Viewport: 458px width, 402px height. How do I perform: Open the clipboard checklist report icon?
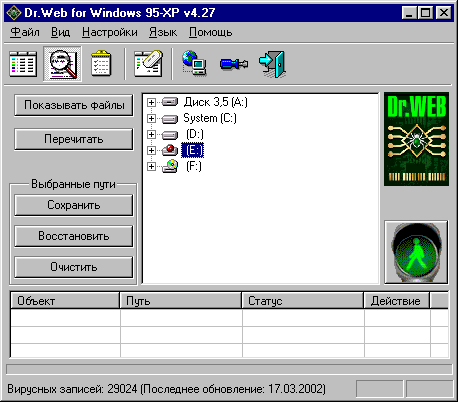tap(101, 63)
